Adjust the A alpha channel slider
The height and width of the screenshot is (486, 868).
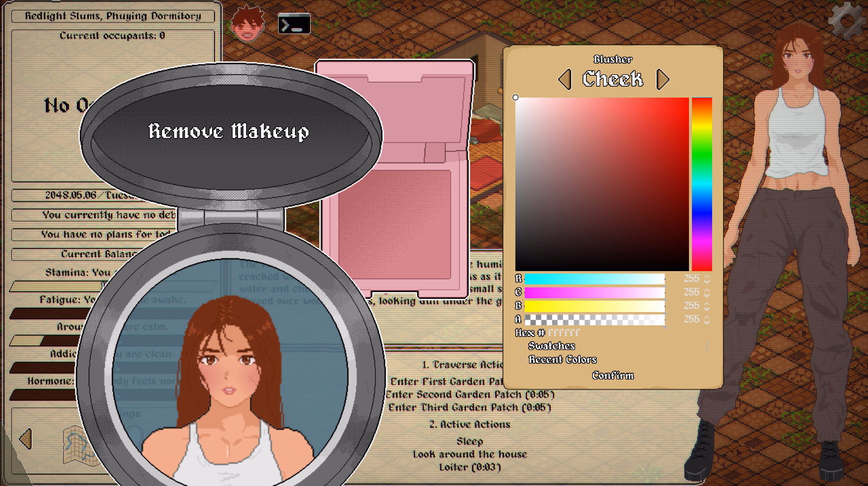[x=595, y=320]
